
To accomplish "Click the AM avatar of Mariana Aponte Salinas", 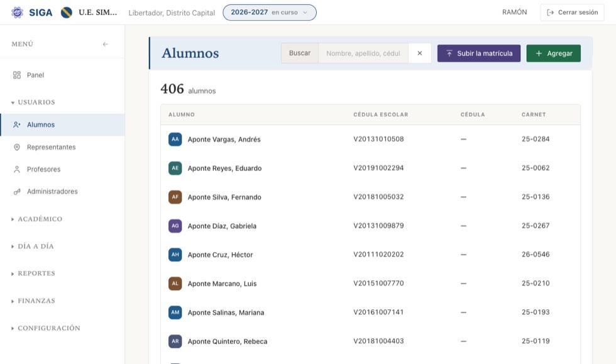I will pos(175,312).
